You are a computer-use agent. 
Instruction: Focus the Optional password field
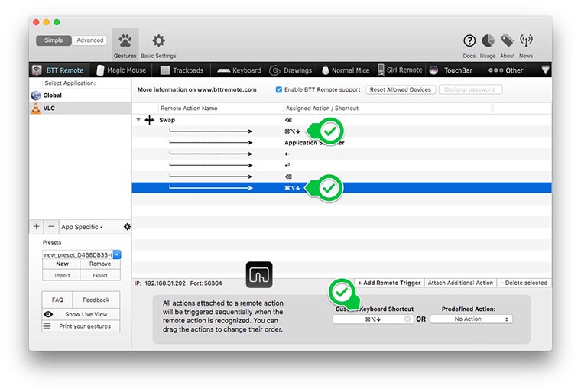(471, 89)
